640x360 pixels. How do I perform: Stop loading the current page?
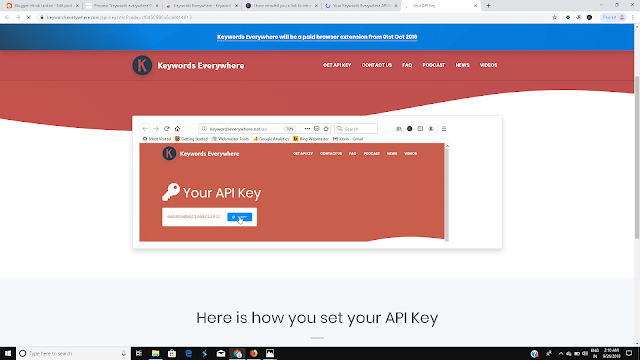click(29, 17)
